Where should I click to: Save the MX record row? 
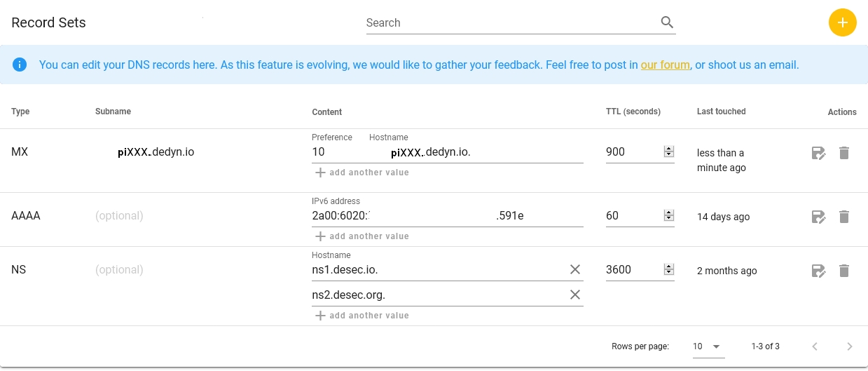point(818,153)
